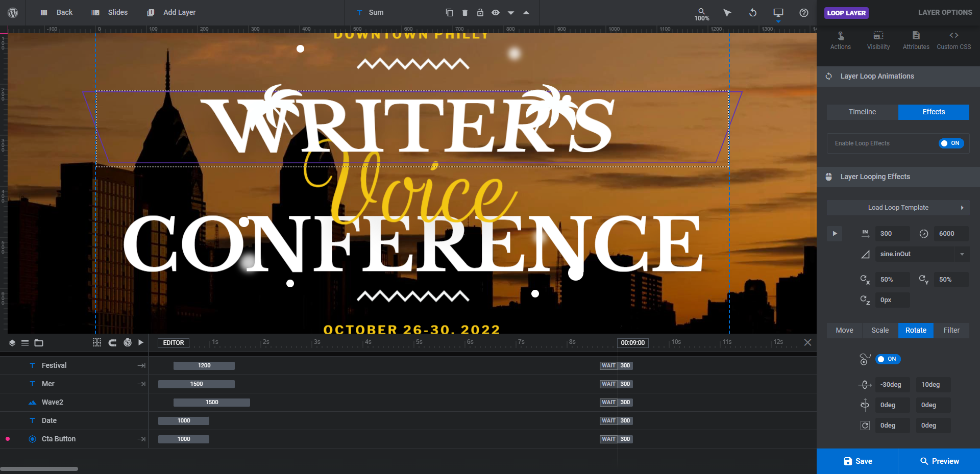The height and width of the screenshot is (474, 980).
Task: Go Back via the top bar
Action: tap(57, 12)
